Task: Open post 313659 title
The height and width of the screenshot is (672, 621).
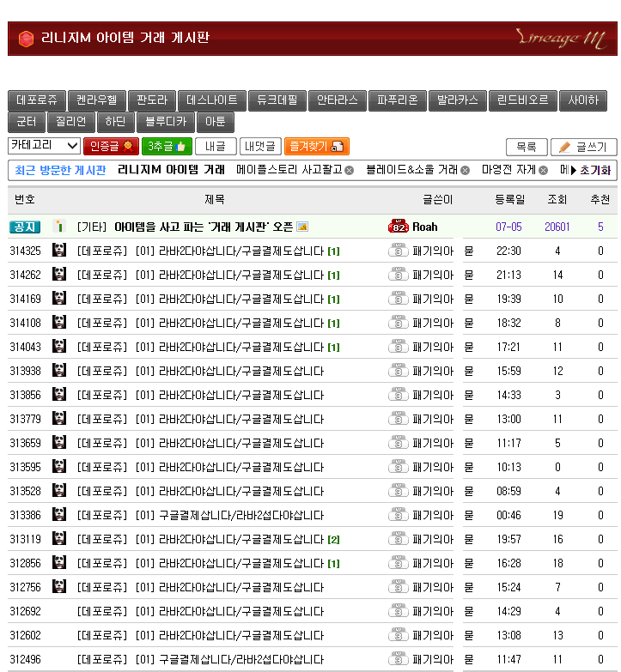Action: point(241,443)
